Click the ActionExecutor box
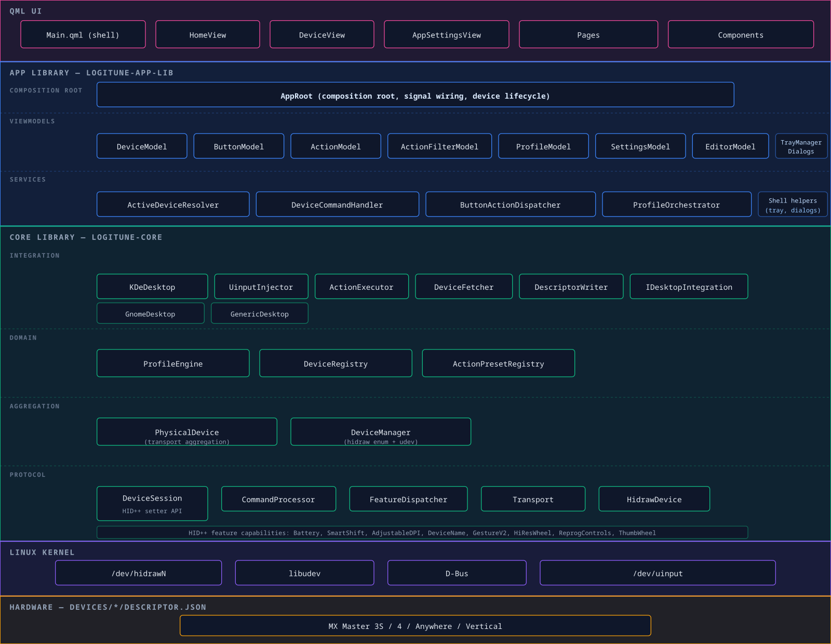Viewport: 831px width, 644px height. (361, 287)
